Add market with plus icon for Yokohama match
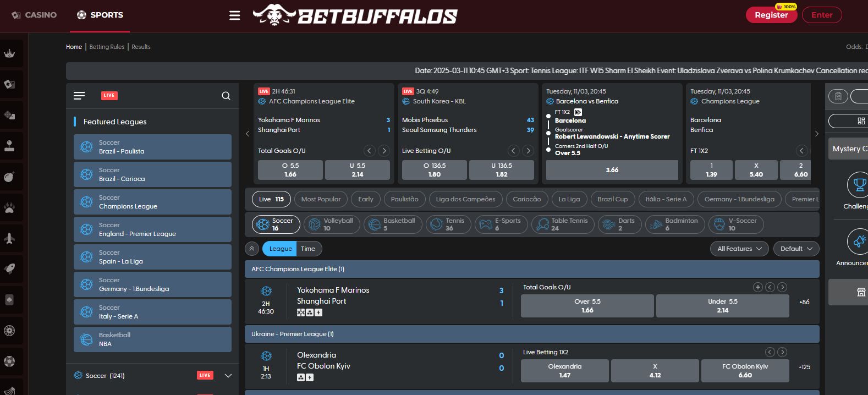Viewport: 868px width, 395px height. click(x=757, y=287)
